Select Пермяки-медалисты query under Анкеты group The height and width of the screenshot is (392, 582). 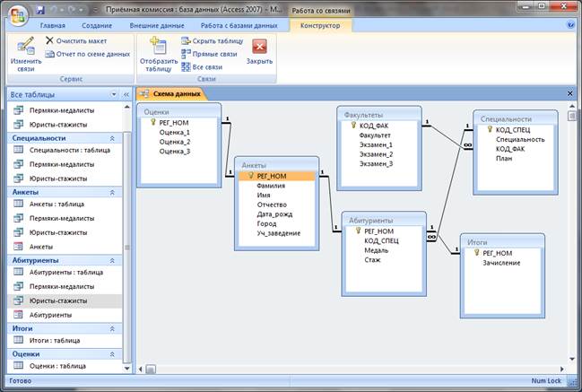tap(65, 218)
